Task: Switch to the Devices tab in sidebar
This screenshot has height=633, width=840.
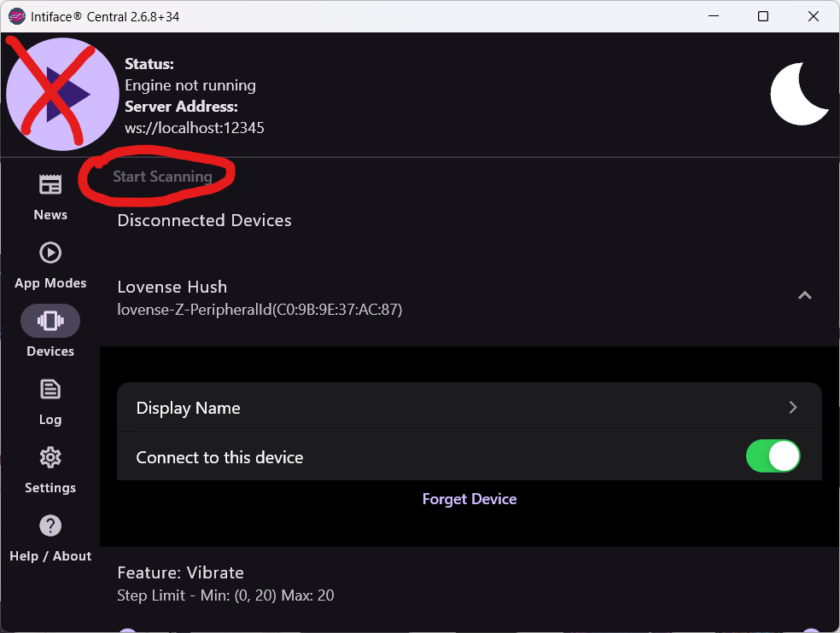Action: [x=50, y=332]
